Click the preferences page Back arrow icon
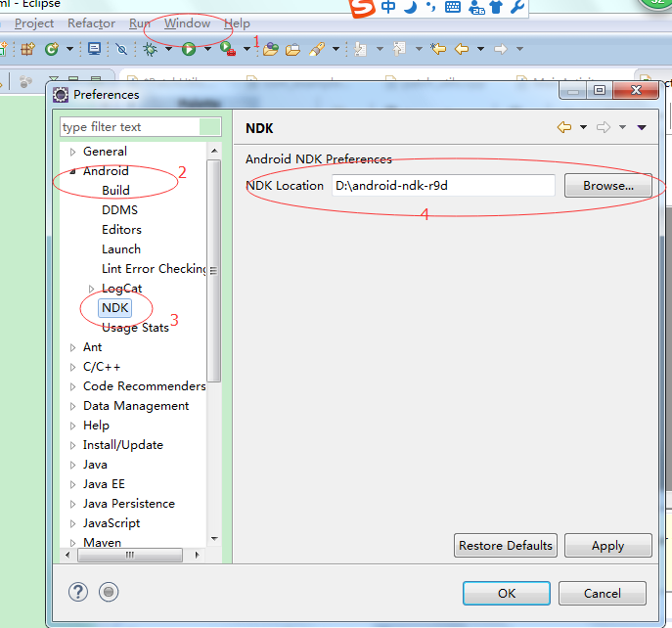Screen dimensions: 672x628 pos(564,127)
